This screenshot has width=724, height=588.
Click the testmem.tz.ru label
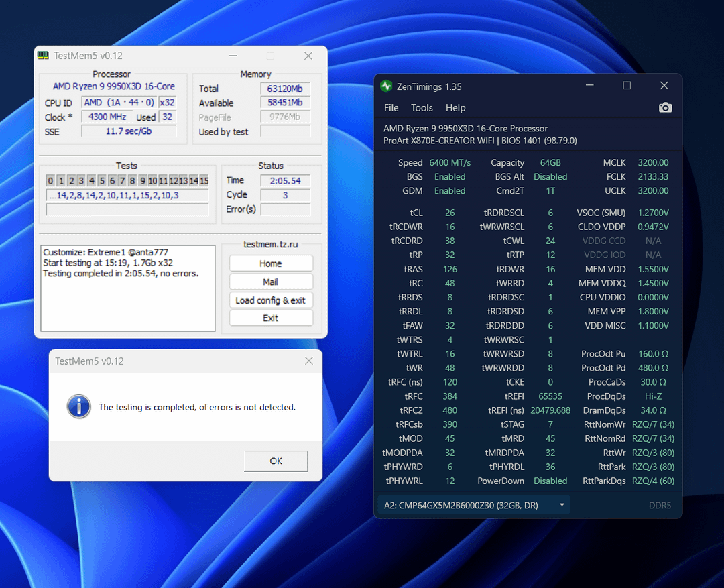(x=271, y=244)
